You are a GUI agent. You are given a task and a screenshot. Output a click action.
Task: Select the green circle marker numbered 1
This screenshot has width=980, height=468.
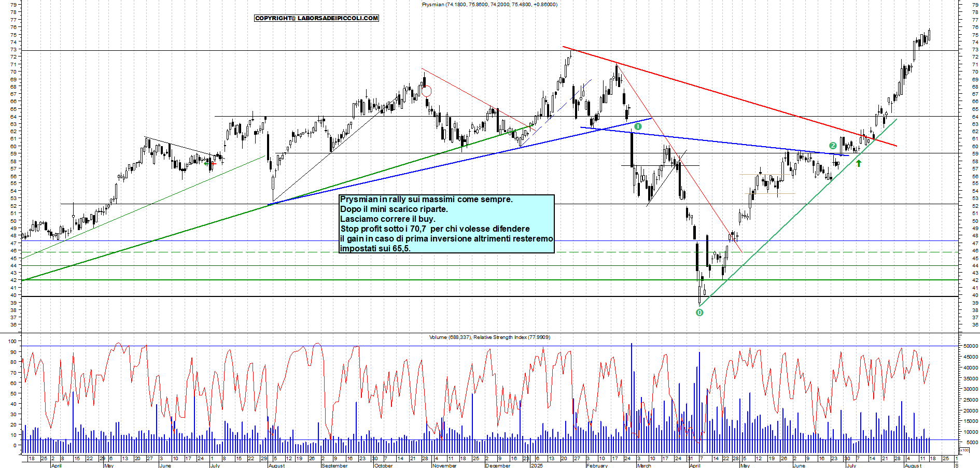[638, 126]
